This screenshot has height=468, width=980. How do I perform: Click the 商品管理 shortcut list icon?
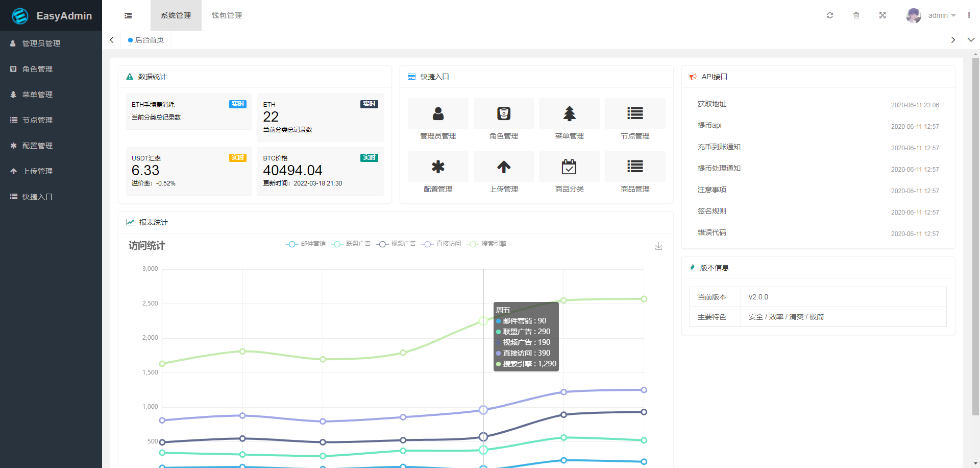635,167
